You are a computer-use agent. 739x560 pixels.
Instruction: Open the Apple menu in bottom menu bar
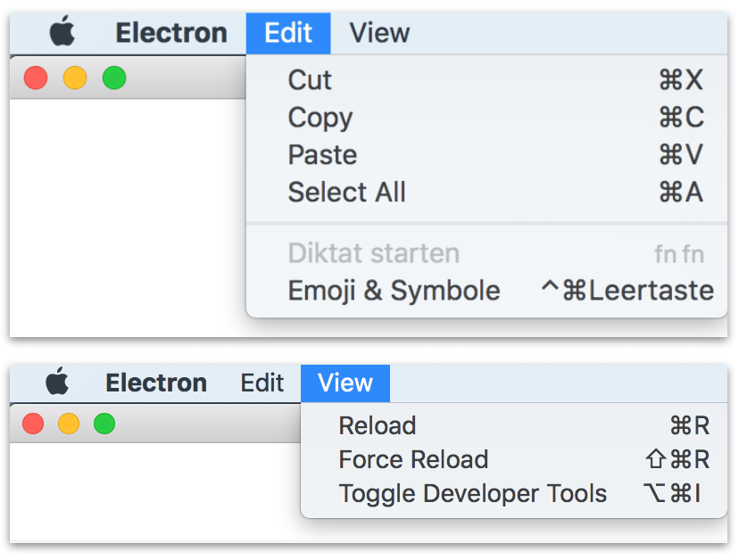[57, 381]
